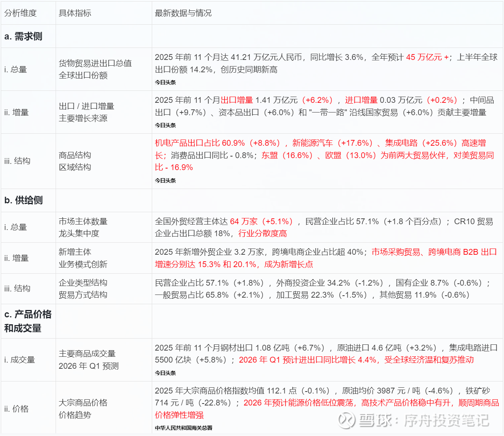Click the red '2026 年 Q1 预计进出口同比增长 4.4%' text
Viewport: 504px width, 436px height.
coord(308,360)
